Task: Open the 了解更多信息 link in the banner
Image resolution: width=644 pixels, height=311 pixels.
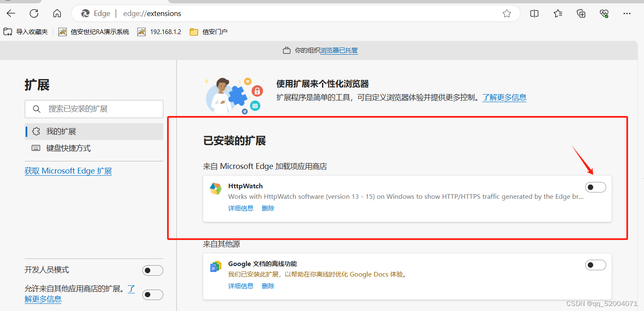Action: click(x=504, y=98)
